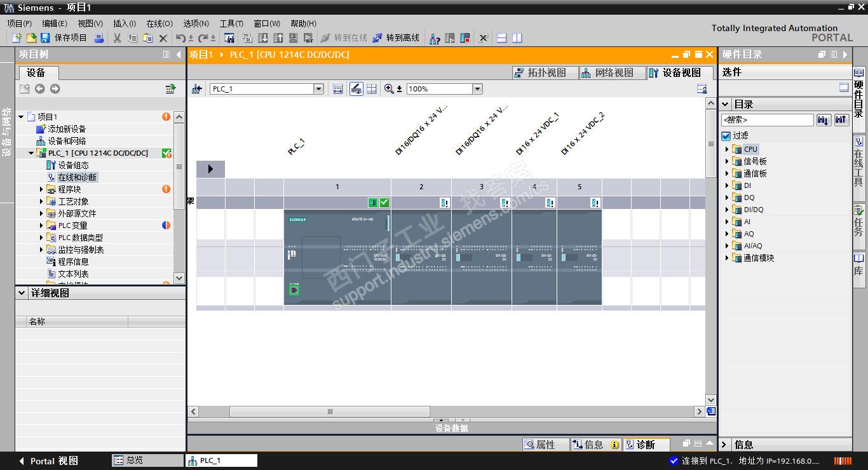Select the 设备视图 tab

[x=679, y=72]
